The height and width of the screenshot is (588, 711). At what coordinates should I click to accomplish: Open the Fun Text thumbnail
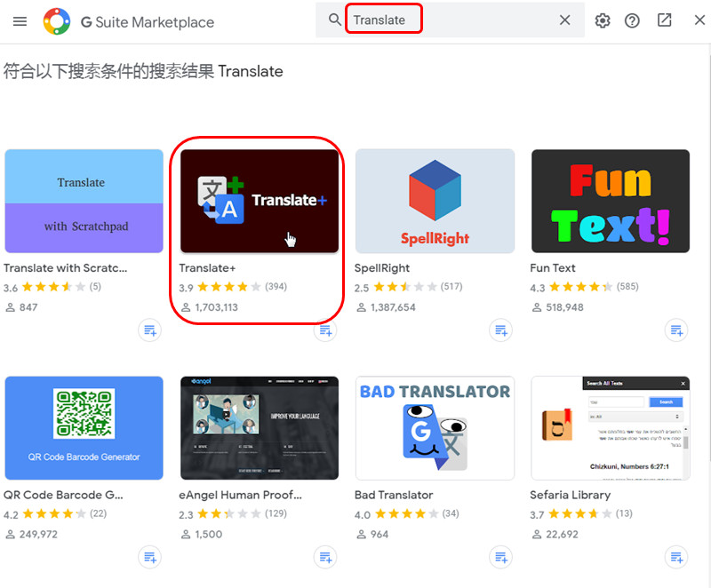tap(611, 201)
